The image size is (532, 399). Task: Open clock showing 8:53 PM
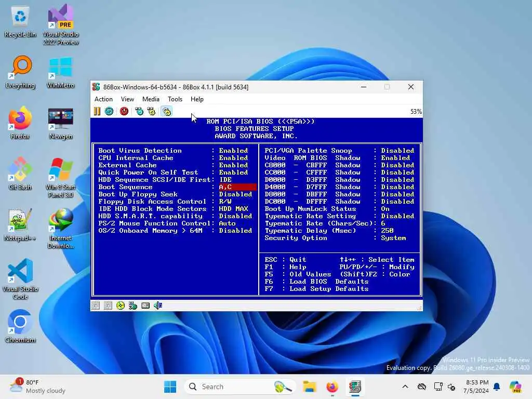pos(476,387)
